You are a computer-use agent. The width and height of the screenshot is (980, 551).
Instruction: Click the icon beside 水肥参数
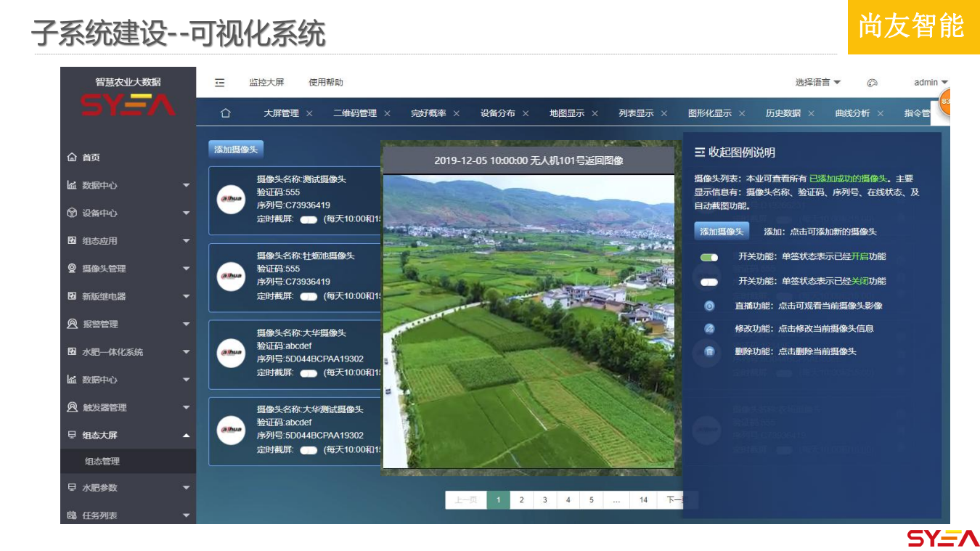point(72,487)
